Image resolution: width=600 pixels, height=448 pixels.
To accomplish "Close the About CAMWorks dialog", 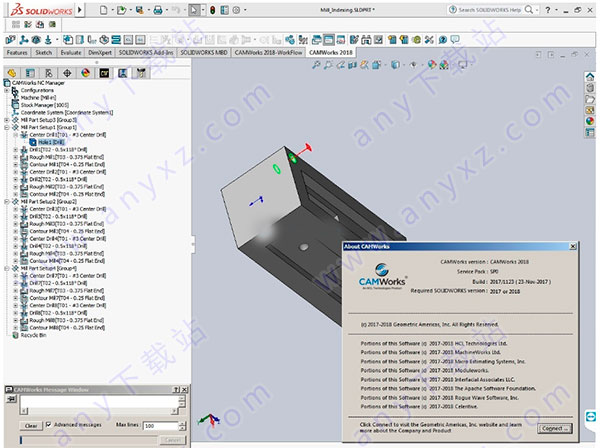I will point(572,247).
